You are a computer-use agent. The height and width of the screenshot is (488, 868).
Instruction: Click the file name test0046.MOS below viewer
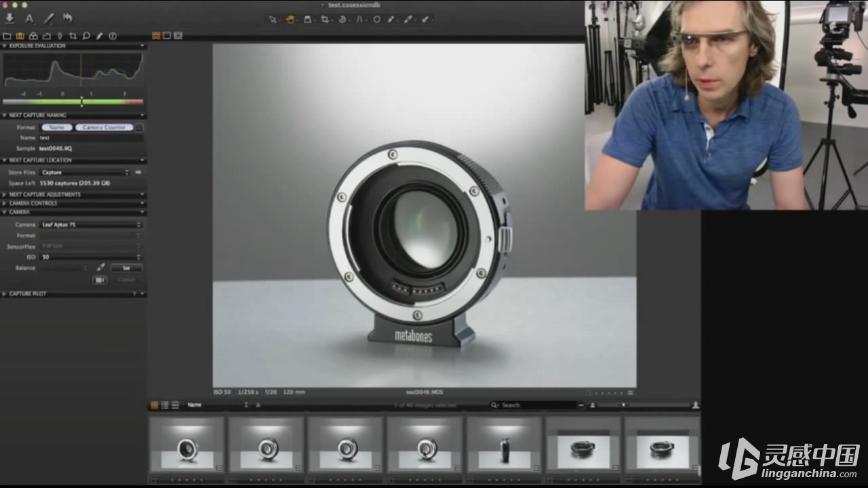tap(425, 392)
